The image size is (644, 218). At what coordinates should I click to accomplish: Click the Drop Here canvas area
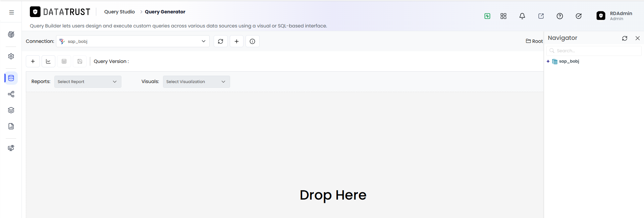(x=333, y=195)
